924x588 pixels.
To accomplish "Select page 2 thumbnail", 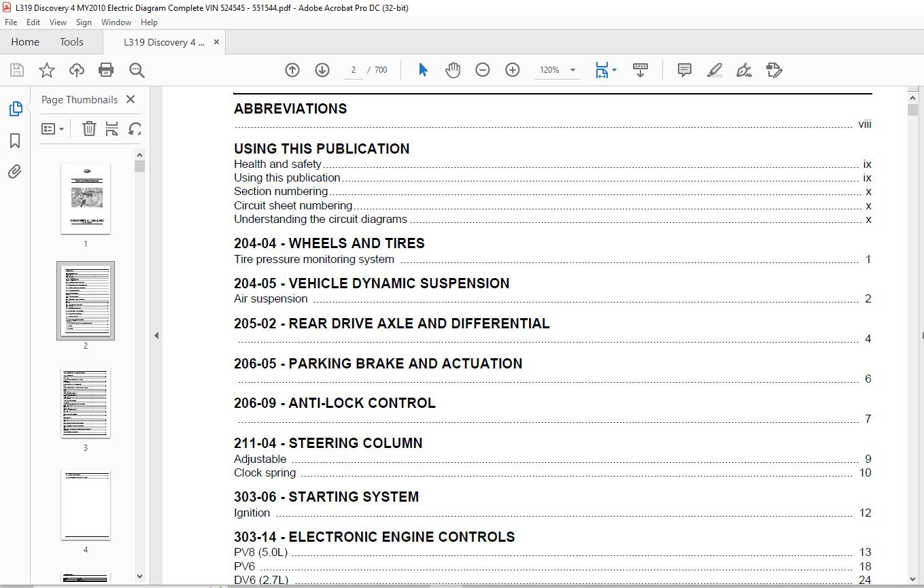I will [x=86, y=300].
